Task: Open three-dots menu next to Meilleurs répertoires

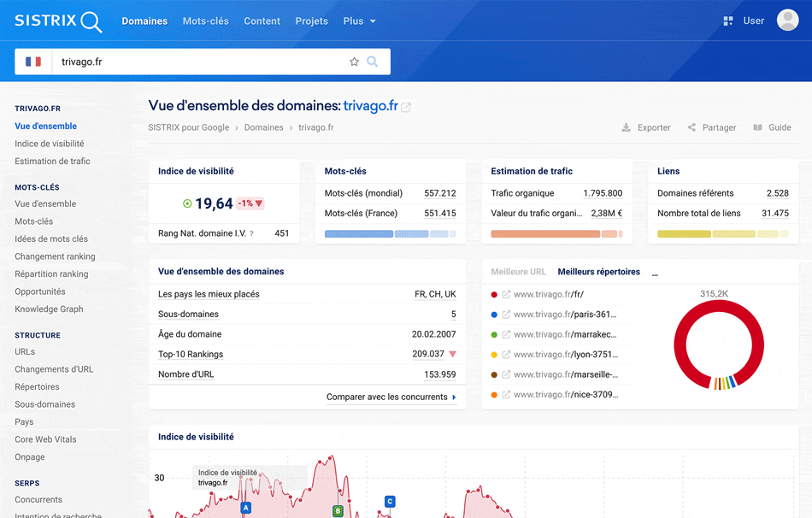Action: 655,273
